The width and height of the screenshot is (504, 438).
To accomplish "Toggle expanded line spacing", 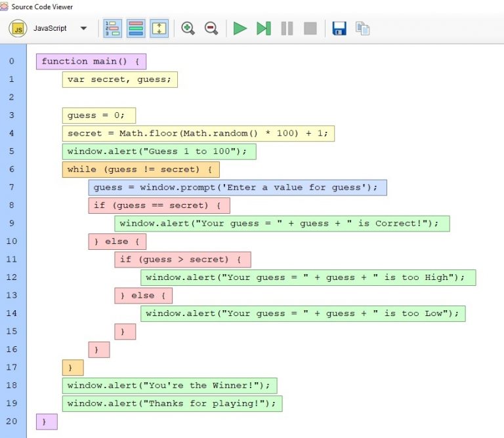I will [x=159, y=29].
